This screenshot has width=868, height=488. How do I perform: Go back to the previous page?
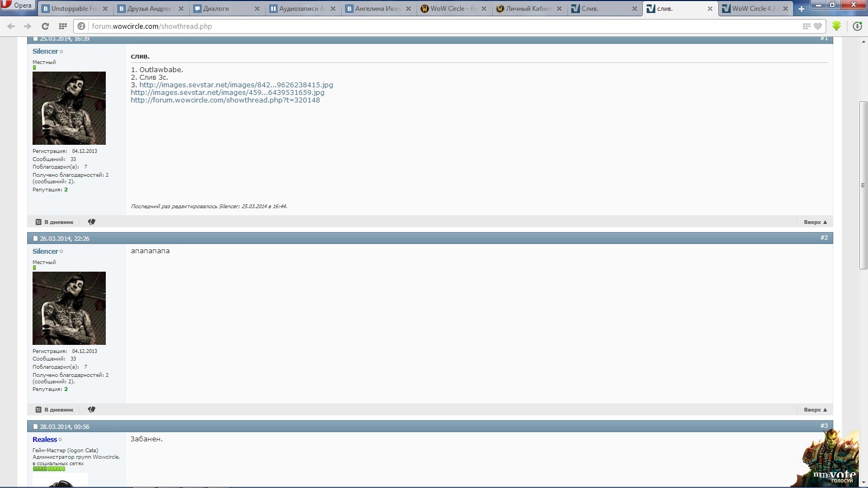pos(11,26)
